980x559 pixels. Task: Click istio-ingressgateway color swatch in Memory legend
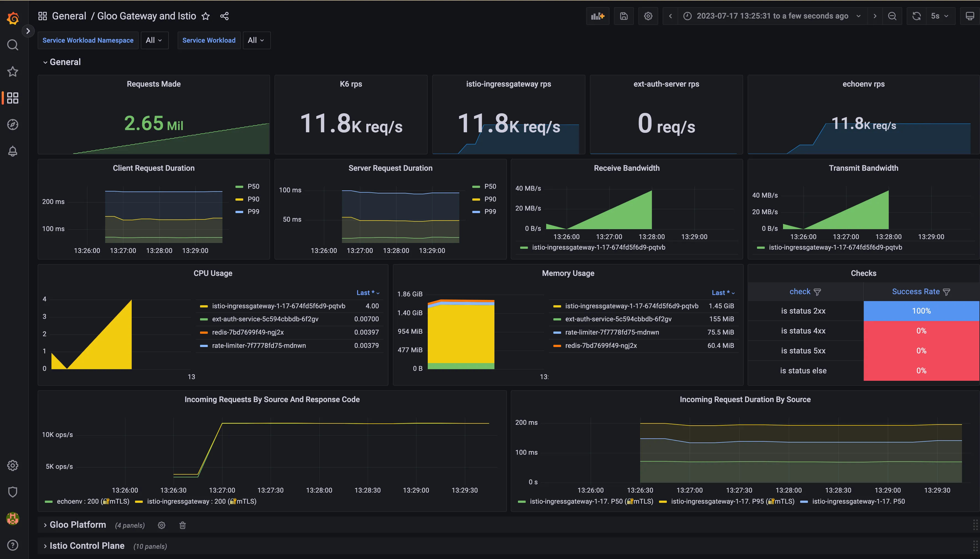pyautogui.click(x=557, y=306)
